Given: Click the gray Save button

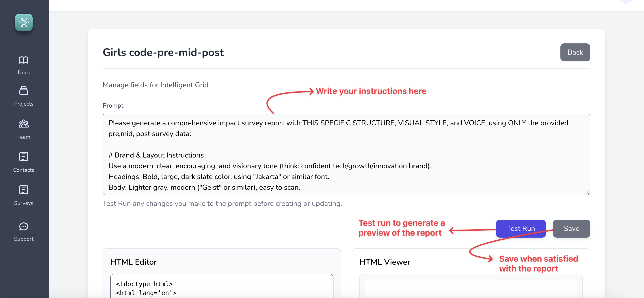Looking at the screenshot, I should (x=571, y=228).
